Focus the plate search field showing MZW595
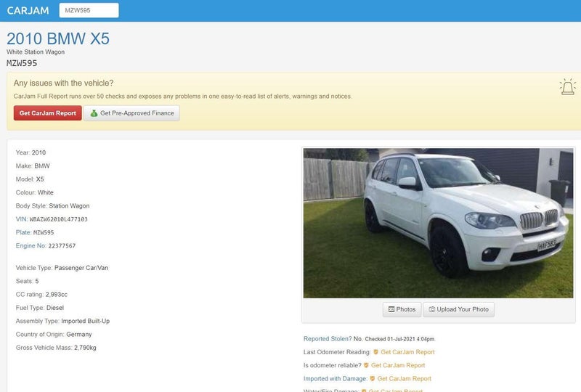The height and width of the screenshot is (392, 581). pyautogui.click(x=89, y=10)
